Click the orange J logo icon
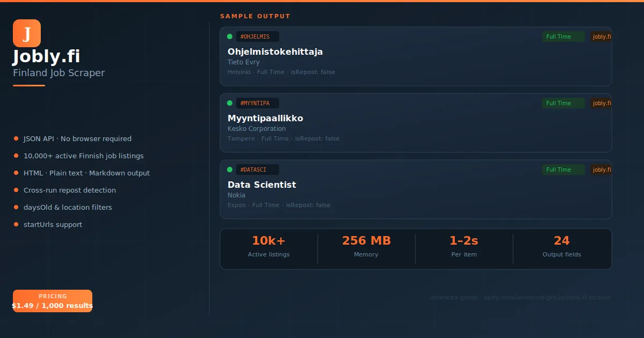The image size is (644, 338). (x=27, y=33)
